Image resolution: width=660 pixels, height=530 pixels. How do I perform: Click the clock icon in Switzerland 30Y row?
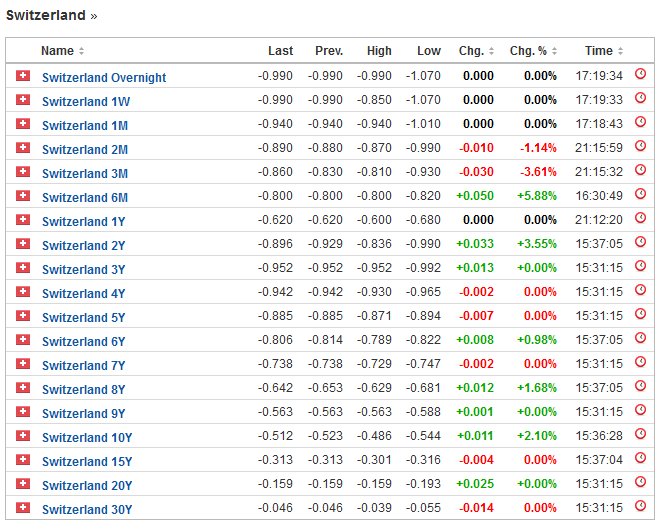640,506
